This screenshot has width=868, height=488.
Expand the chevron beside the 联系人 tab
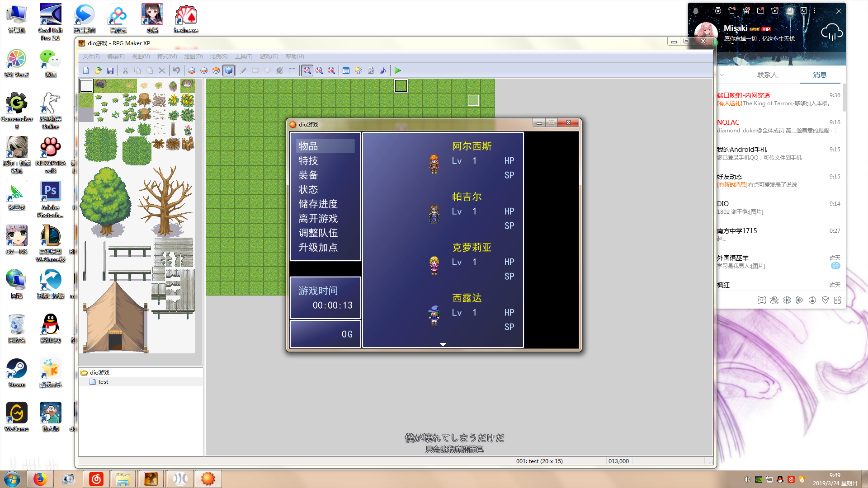[x=722, y=75]
